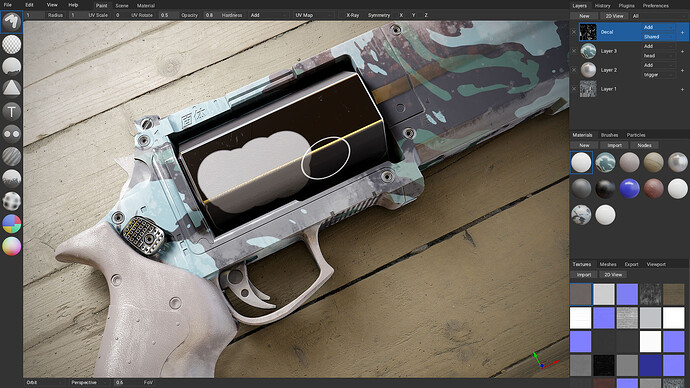Screen dimensions: 690x388
Task: Select the Brush tool in the left toolbar
Action: pos(11,22)
